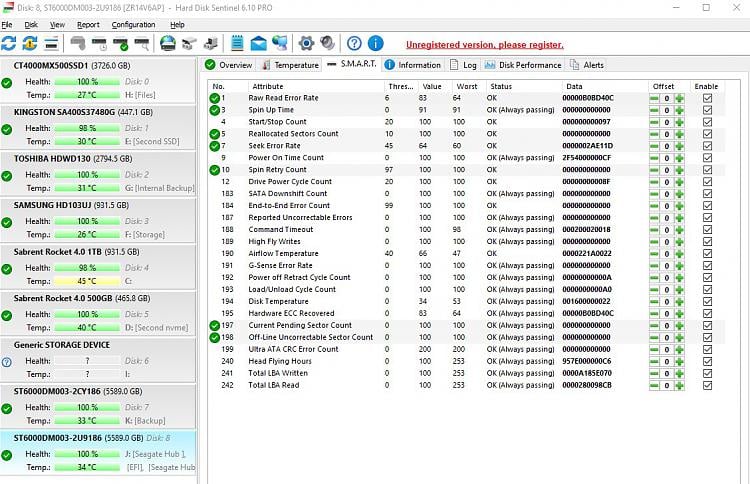
Task: Toggle Enable checkbox for Power On Time Count
Action: [707, 158]
